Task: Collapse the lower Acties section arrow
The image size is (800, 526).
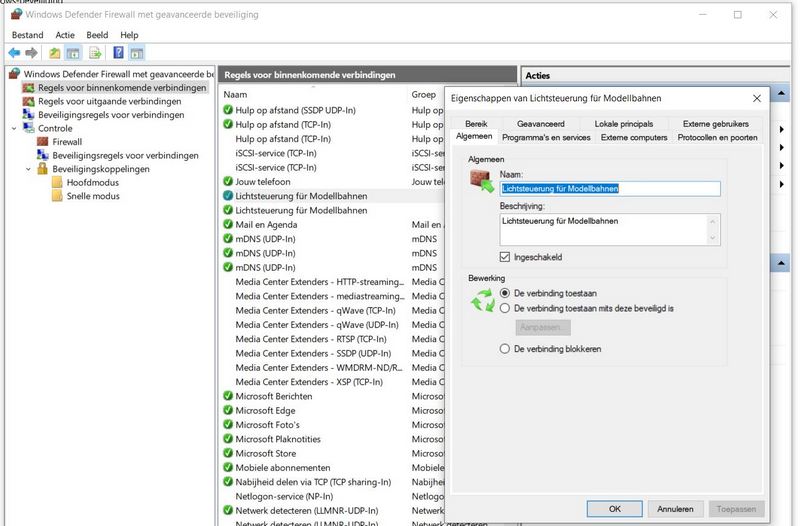Action: [781, 263]
